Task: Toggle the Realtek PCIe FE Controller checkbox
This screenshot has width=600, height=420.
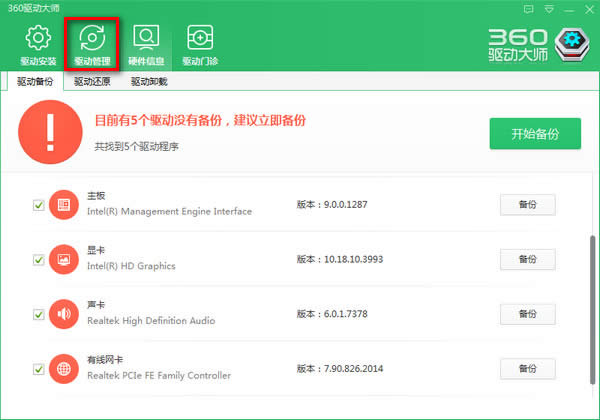Action: (39, 370)
